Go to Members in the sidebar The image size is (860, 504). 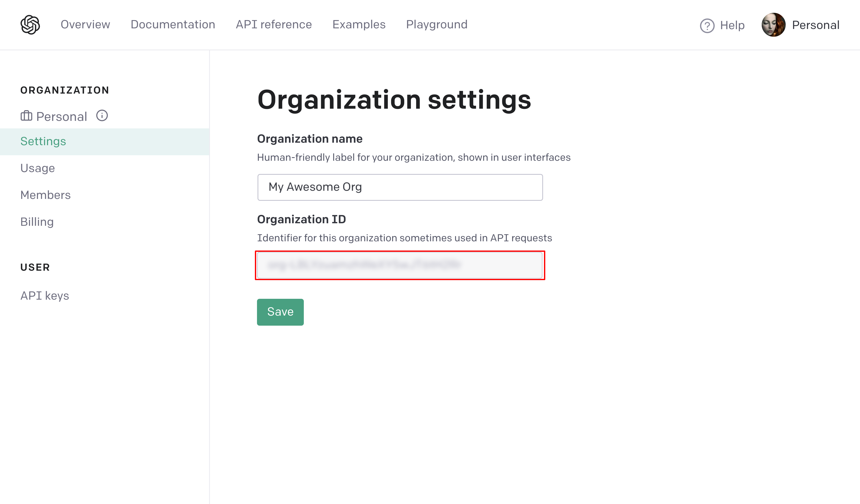click(x=45, y=195)
